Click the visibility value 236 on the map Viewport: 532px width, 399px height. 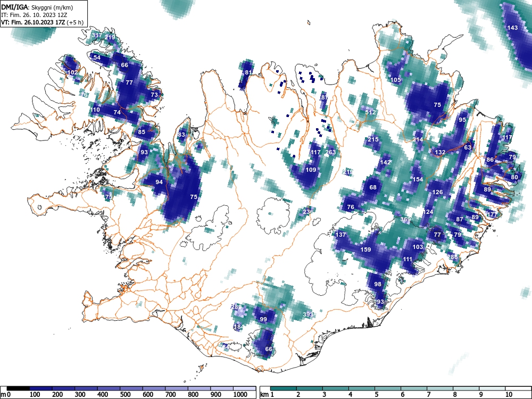[x=308, y=212]
